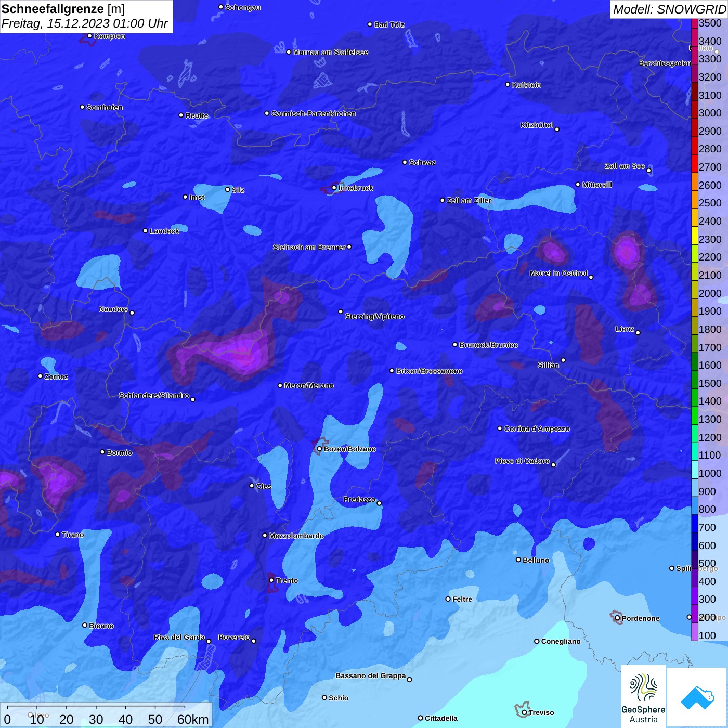The height and width of the screenshot is (728, 728).
Task: Click the yellow 2300 legend swatch
Action: (695, 236)
